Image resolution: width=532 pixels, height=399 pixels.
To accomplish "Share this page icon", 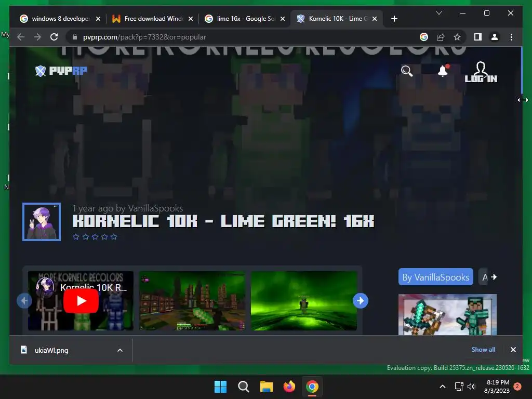I will [441, 37].
